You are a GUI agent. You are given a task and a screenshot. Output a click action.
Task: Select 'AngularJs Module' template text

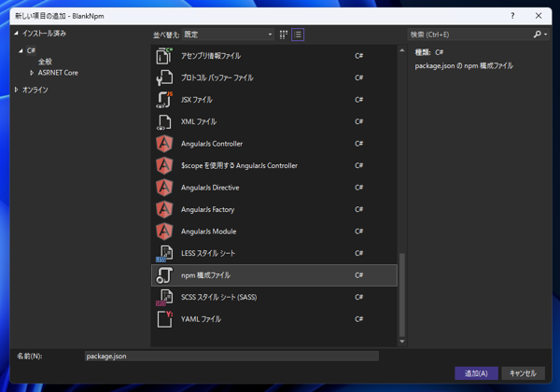208,231
